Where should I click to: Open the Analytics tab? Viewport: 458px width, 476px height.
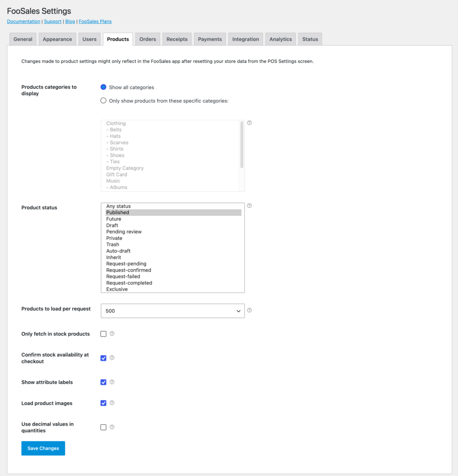(x=281, y=39)
